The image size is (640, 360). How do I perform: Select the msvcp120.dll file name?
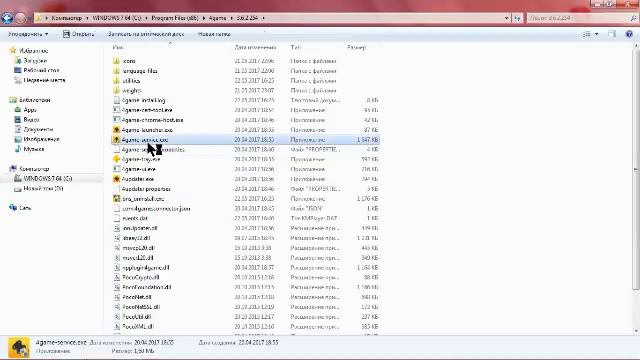click(x=139, y=248)
